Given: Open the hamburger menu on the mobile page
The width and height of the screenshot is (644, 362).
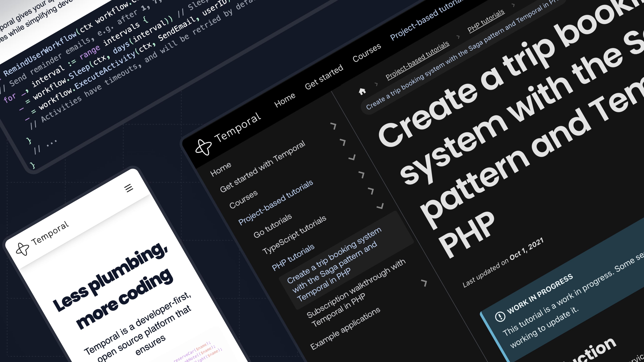Looking at the screenshot, I should pos(129,188).
